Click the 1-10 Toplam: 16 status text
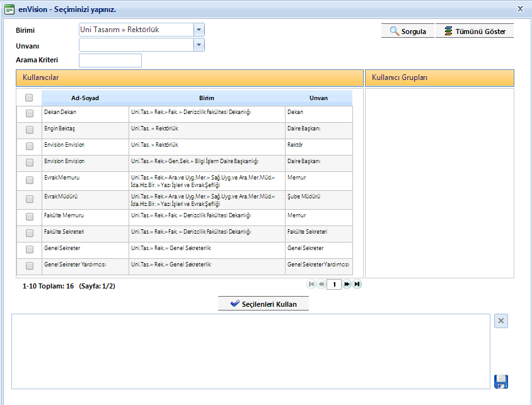The height and width of the screenshot is (405, 532). coord(48,286)
